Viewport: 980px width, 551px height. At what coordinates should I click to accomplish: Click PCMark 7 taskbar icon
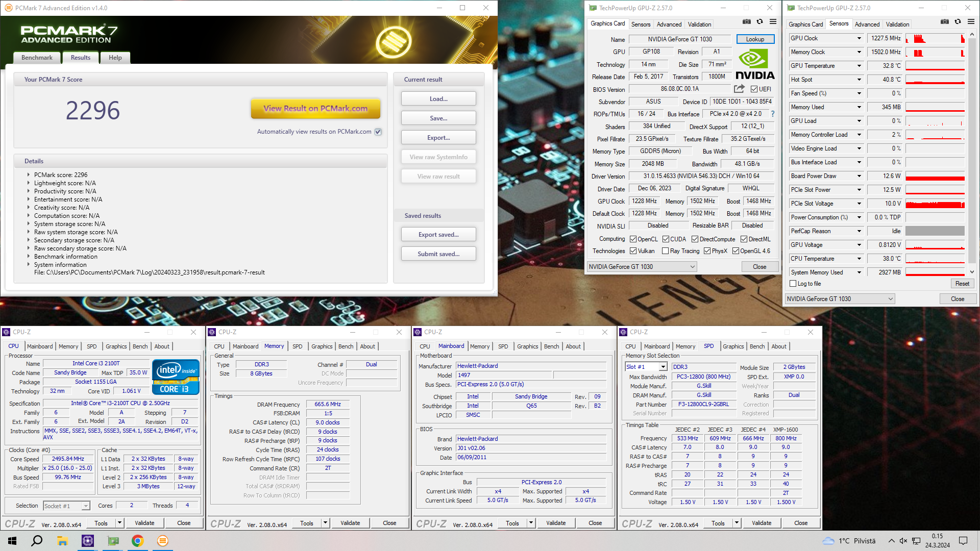point(163,541)
